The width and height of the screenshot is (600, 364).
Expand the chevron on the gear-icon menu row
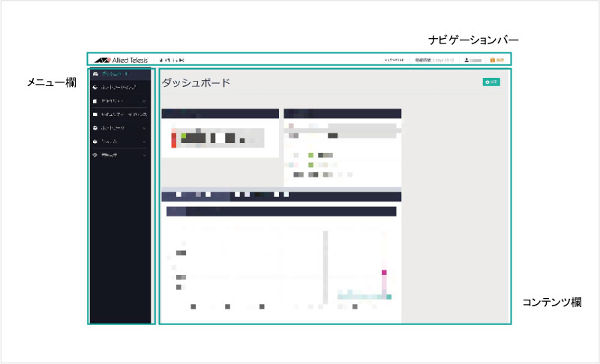(144, 142)
